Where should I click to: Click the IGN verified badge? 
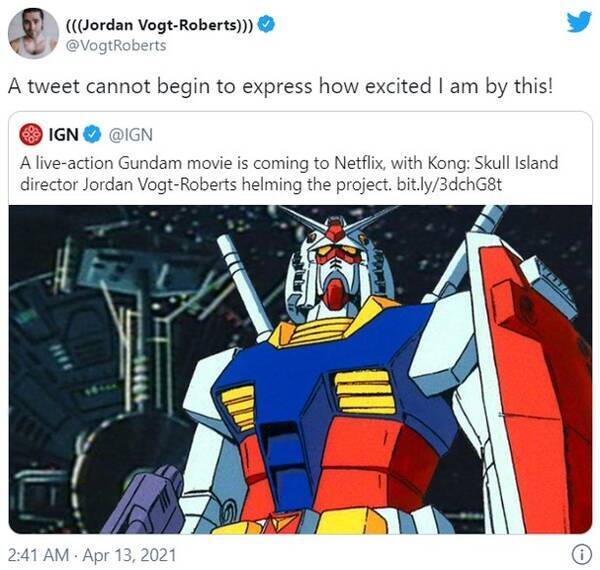click(92, 134)
